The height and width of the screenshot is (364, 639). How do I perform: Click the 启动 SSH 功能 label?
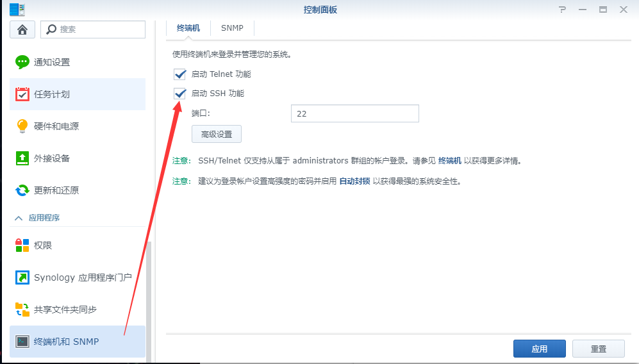tap(218, 94)
